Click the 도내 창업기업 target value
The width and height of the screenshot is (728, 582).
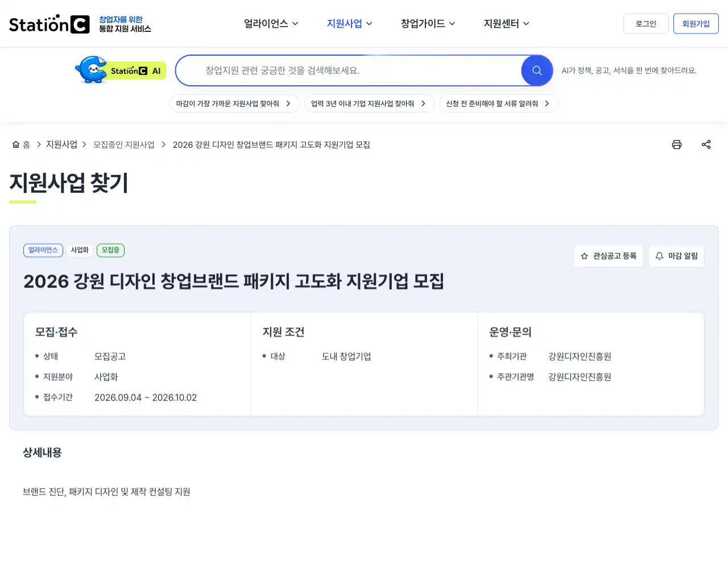pyautogui.click(x=346, y=356)
